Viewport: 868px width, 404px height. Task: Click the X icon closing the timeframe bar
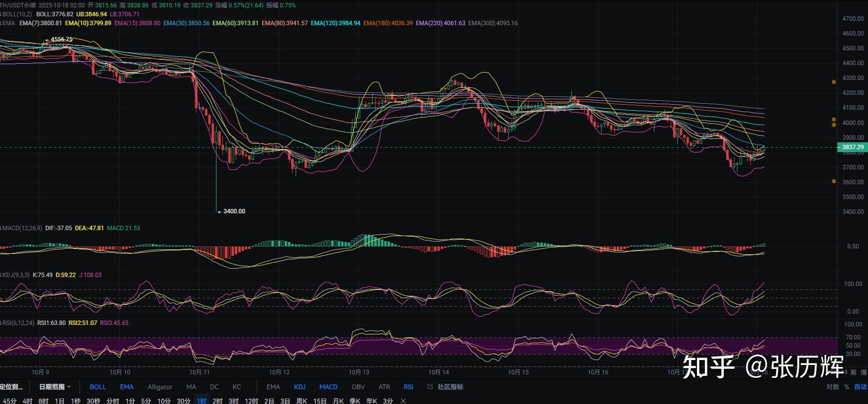tap(403, 401)
